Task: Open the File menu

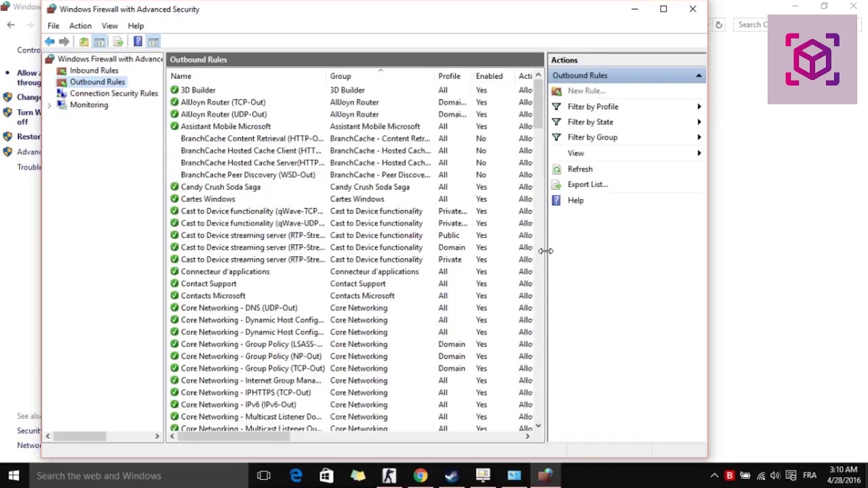Action: [53, 26]
